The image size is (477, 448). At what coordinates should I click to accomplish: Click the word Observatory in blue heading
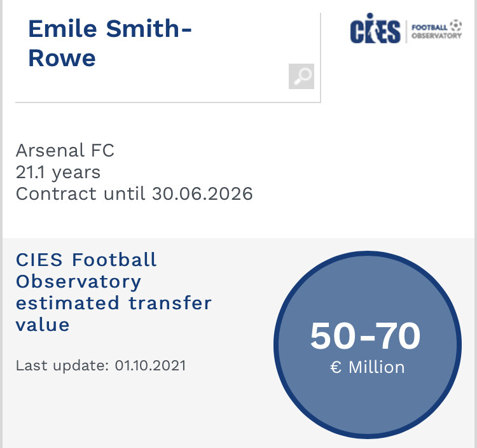(x=78, y=281)
